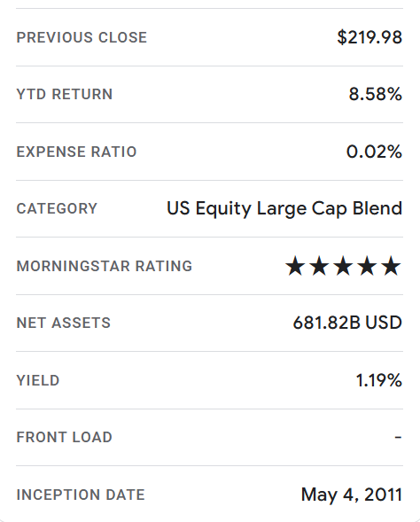Click the middle Morningstar rating star
The height and width of the screenshot is (522, 420).
point(343,266)
